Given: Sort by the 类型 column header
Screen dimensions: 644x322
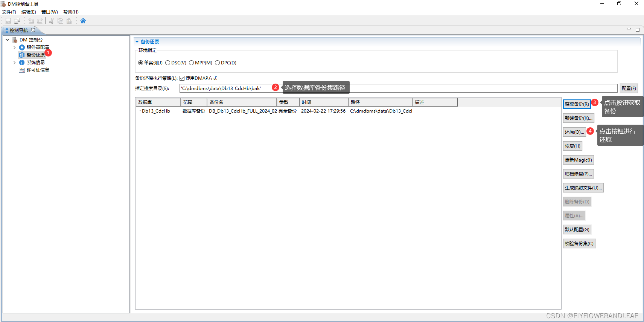Looking at the screenshot, I should coord(288,102).
